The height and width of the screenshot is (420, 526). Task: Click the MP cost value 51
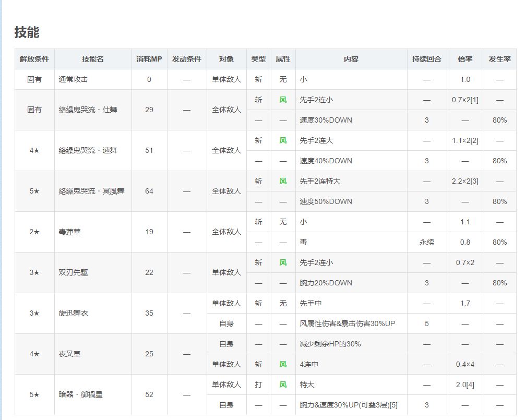149,150
